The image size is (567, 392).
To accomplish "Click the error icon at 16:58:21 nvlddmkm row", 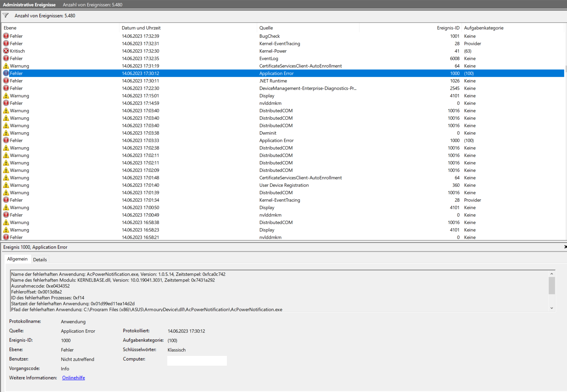I will (6, 237).
